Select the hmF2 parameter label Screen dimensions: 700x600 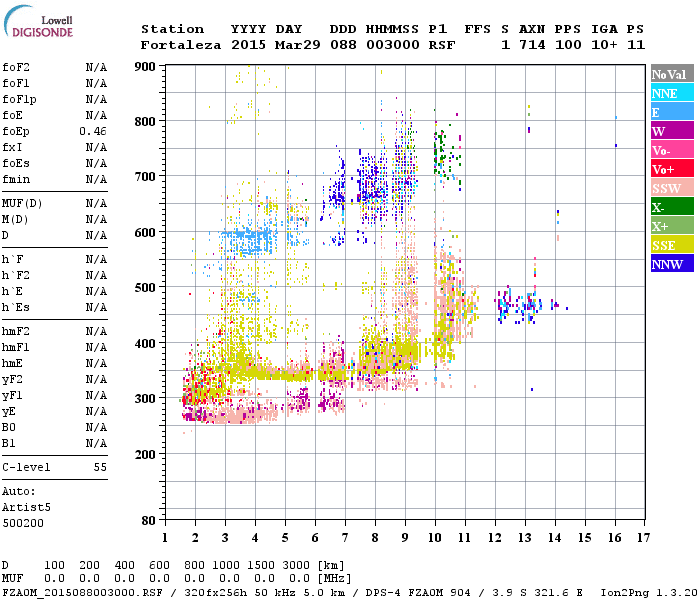(x=14, y=331)
